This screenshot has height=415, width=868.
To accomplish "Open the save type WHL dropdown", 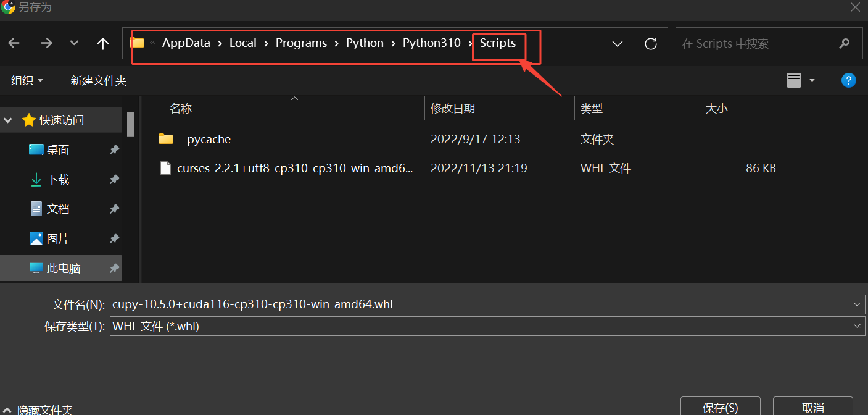I will point(857,325).
